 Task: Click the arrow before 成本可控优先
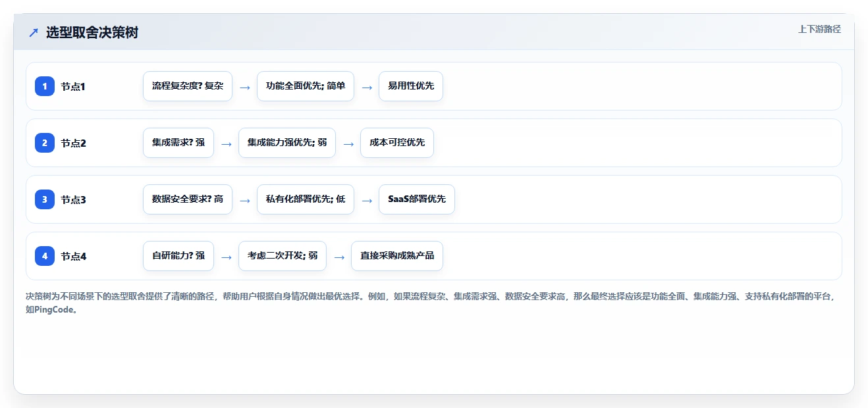(348, 143)
